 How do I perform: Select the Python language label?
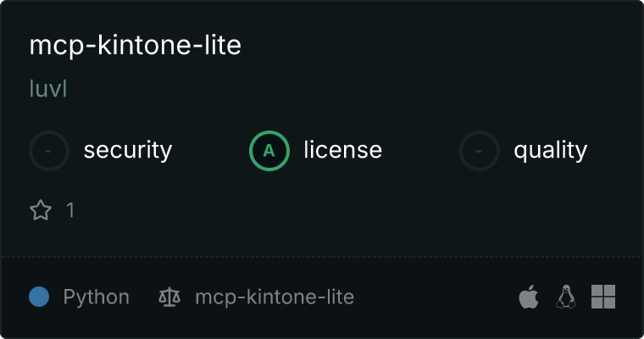[96, 297]
